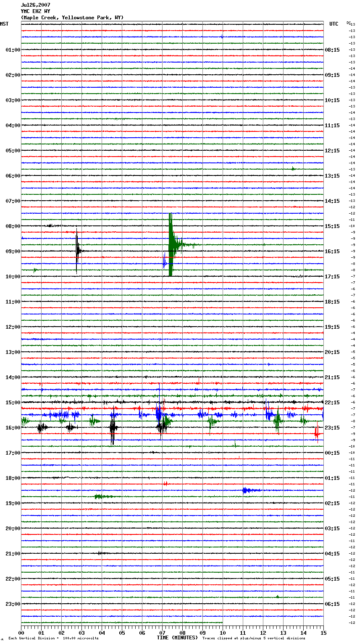Select the 15:00 MST time label
The width and height of the screenshot is (357, 644).
coord(13,403)
